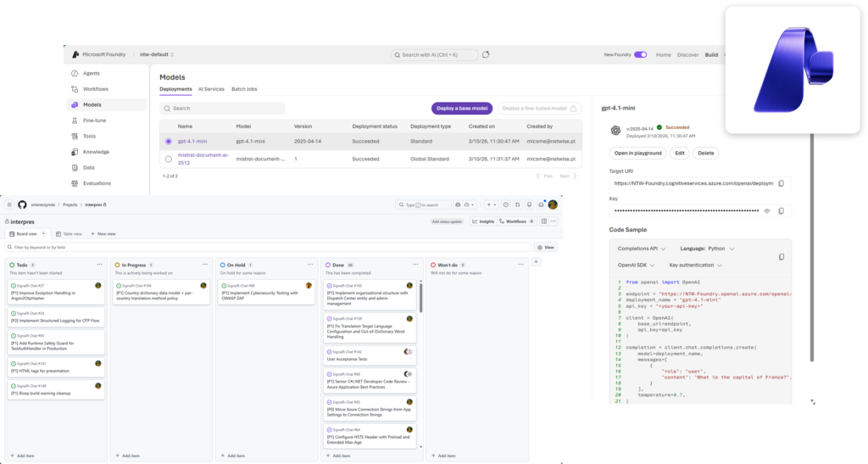This screenshot has height=464, width=868.
Task: Open Knowledge in the Foundry sidebar
Action: 95,152
